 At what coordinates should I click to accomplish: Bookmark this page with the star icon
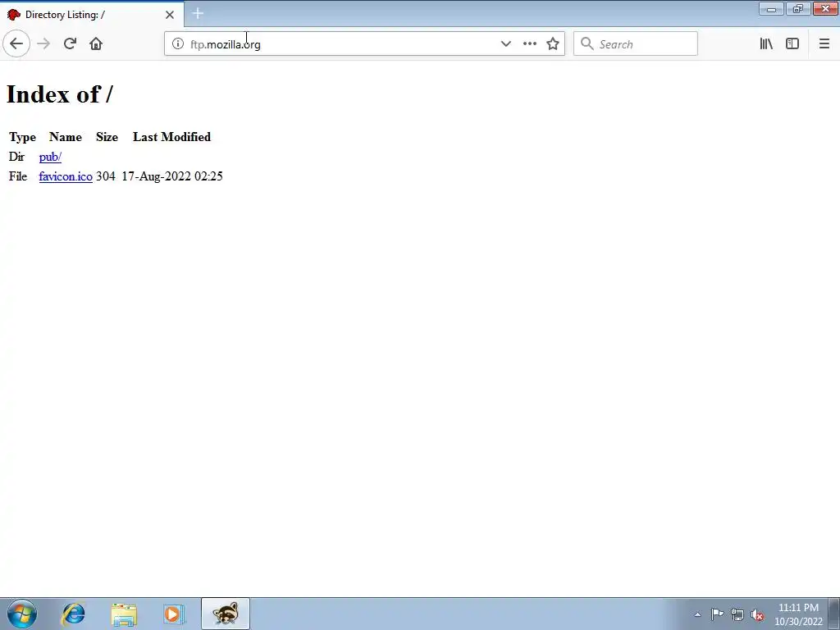(x=552, y=43)
